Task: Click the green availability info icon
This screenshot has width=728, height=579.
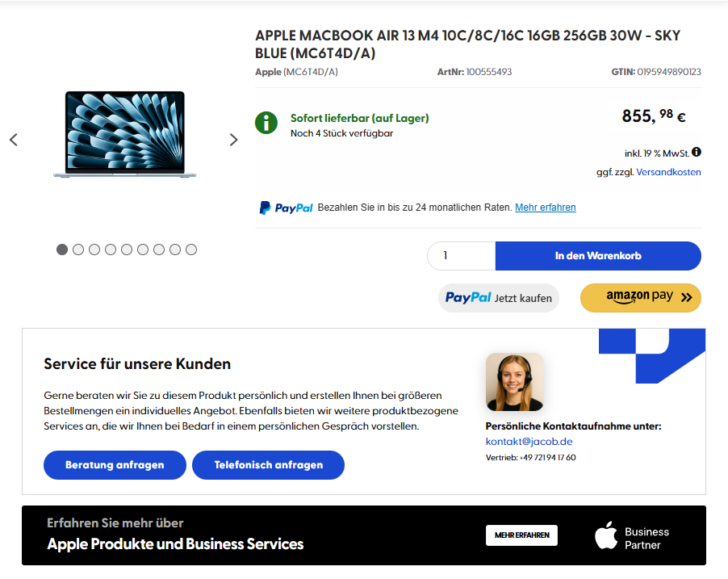Action: coord(266,123)
